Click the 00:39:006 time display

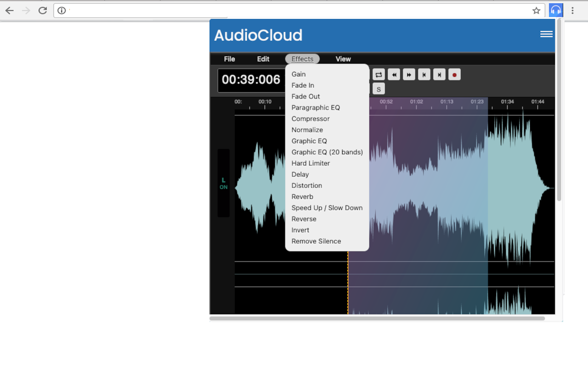point(251,80)
